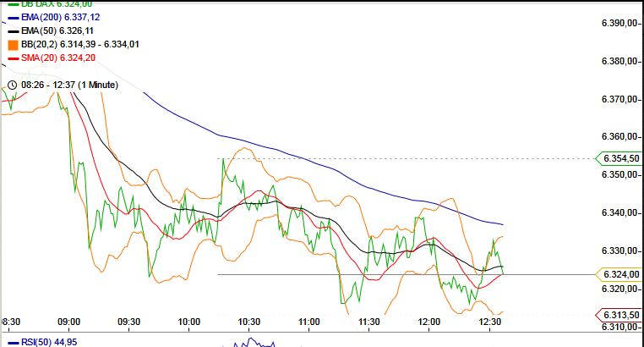The width and height of the screenshot is (644, 347).
Task: Click the RSI(50) 44,95 indicator label
Action: (43, 342)
